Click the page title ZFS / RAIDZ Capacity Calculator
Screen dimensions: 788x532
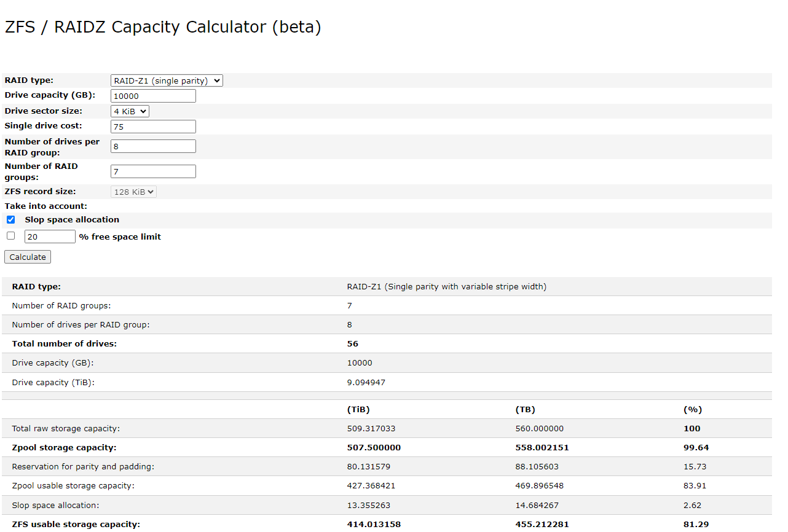click(x=163, y=27)
